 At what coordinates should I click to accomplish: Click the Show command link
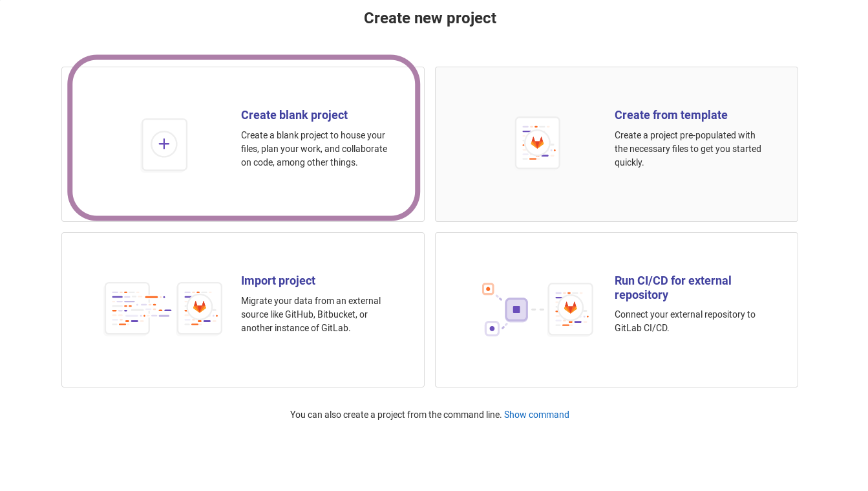(x=536, y=415)
